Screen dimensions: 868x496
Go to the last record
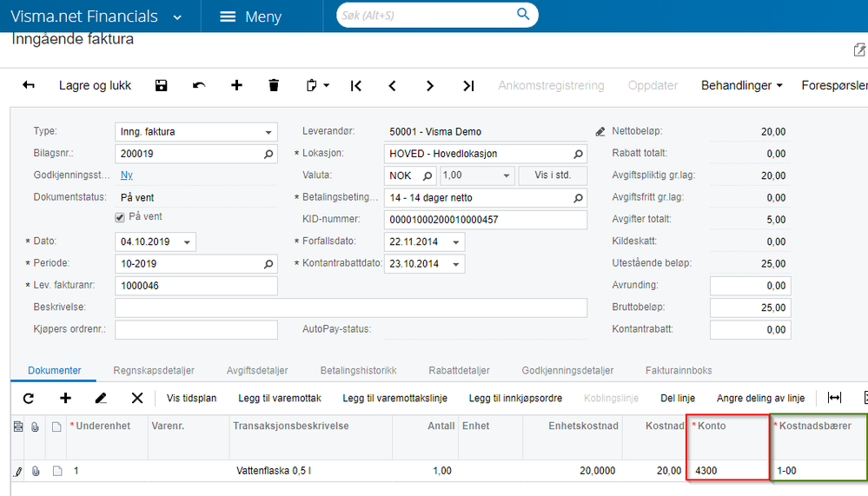point(468,85)
